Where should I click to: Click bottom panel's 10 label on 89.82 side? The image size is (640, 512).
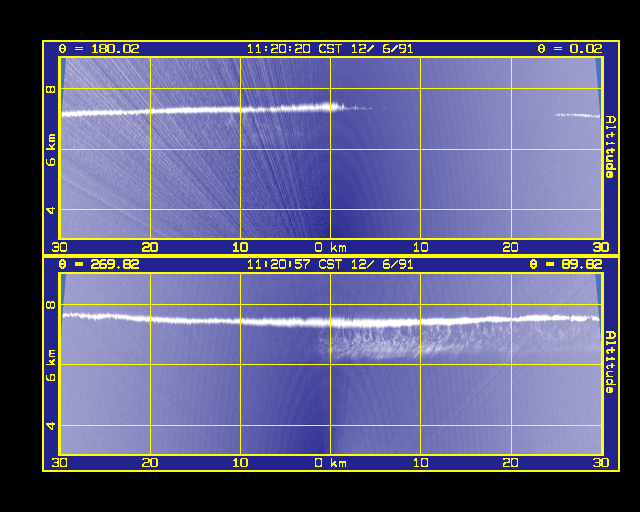pos(421,463)
